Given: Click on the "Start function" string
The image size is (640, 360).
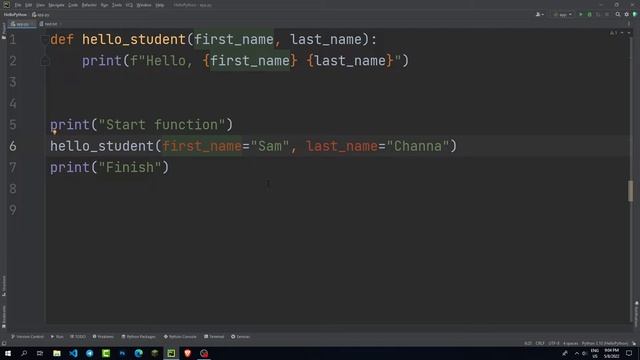Looking at the screenshot, I should point(162,125).
